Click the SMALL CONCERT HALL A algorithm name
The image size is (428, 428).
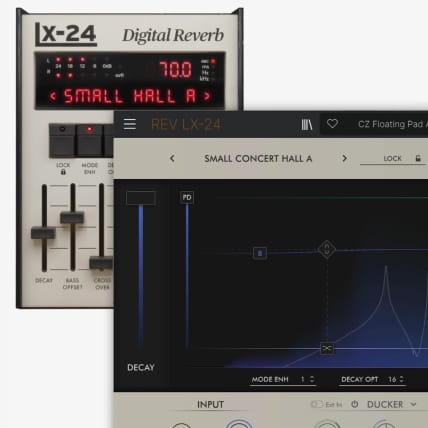[x=258, y=158]
